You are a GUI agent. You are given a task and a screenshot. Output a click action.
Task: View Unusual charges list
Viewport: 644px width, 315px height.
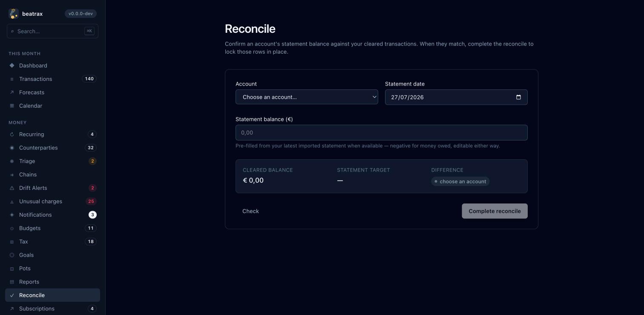(x=52, y=201)
